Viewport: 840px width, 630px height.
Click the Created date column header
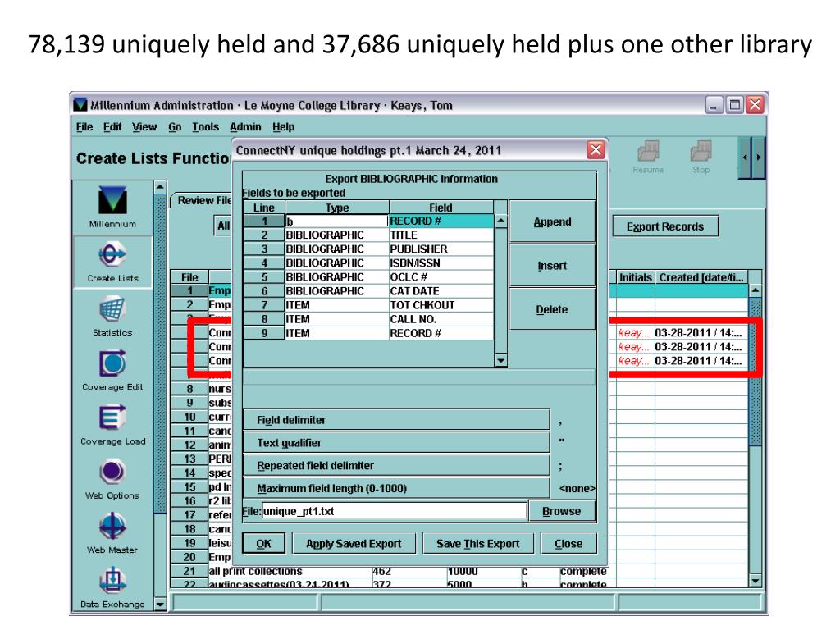coord(701,277)
